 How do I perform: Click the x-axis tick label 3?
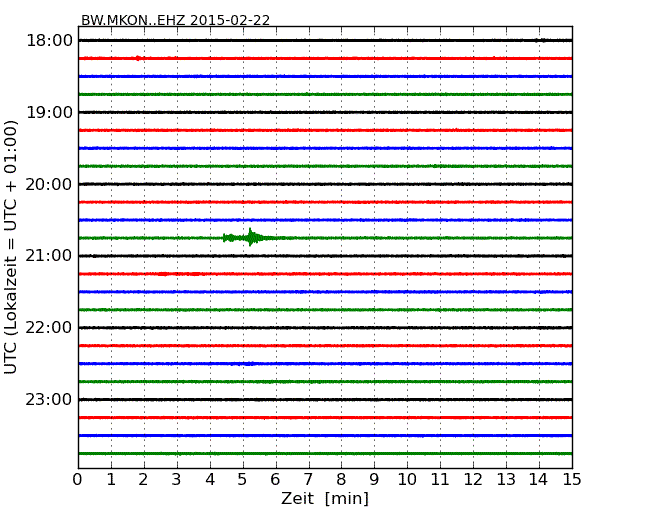click(x=177, y=480)
